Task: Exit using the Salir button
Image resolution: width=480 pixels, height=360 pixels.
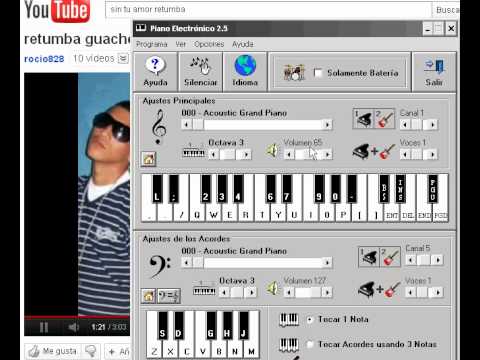Action: pos(434,72)
